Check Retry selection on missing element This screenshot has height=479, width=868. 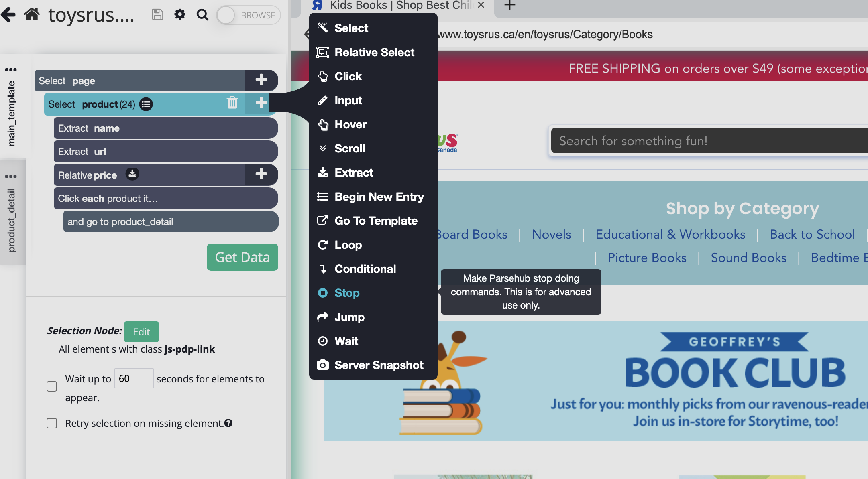click(x=52, y=423)
